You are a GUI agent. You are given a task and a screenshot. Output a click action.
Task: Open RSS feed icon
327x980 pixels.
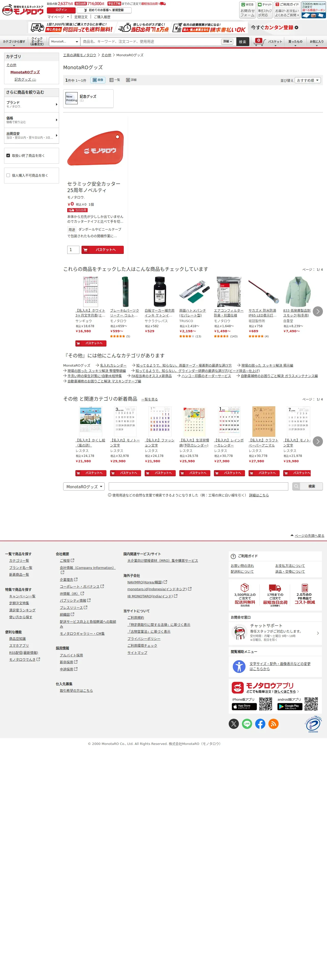point(273,724)
